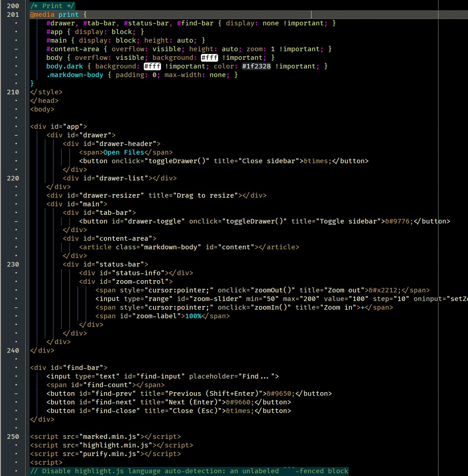The width and height of the screenshot is (468, 476).
Task: Click the "#app" CSS selector
Action: point(54,32)
